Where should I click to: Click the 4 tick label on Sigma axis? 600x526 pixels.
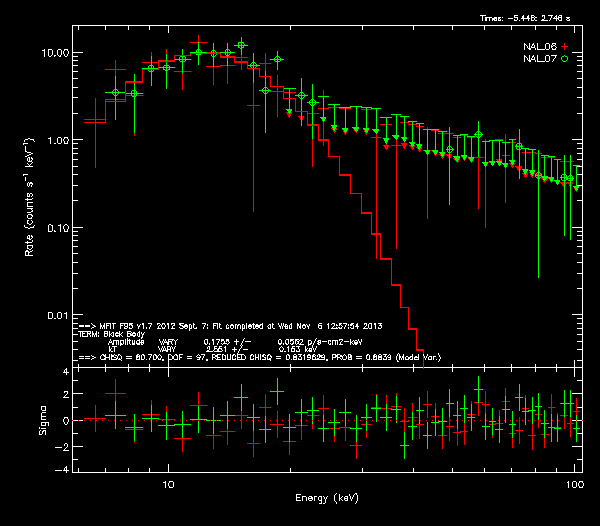[x=65, y=372]
